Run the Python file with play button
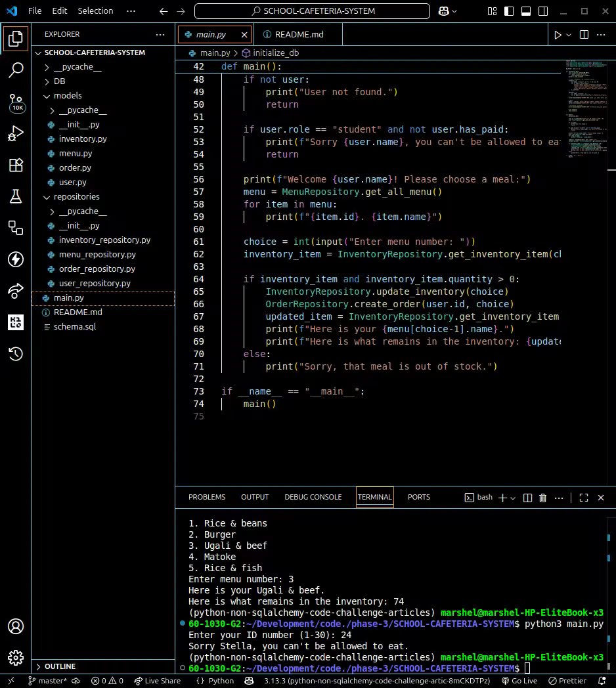616x688 pixels. click(558, 35)
